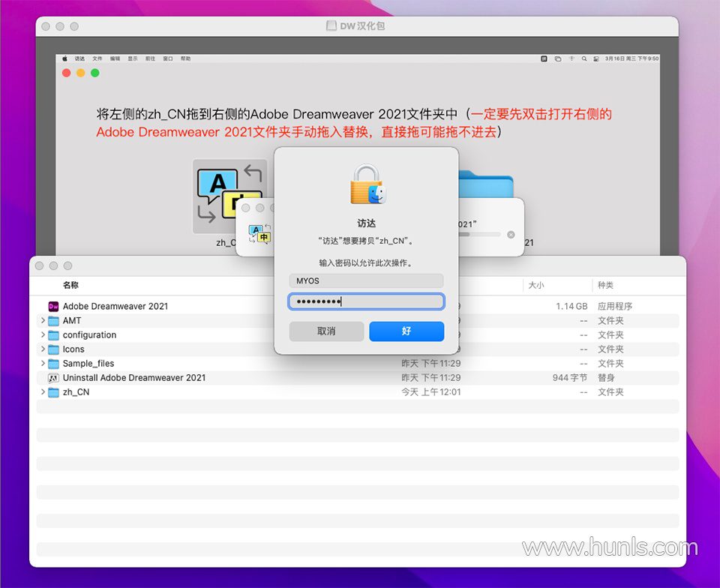720x588 pixels.
Task: Click the blue Dreamweaver folder icon in DW汉化包
Action: pyautogui.click(x=486, y=184)
